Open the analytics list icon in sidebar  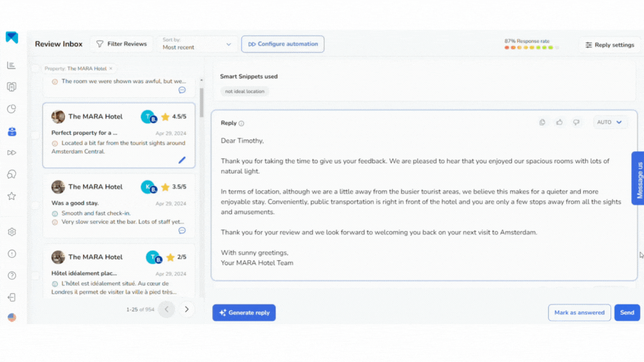point(12,66)
